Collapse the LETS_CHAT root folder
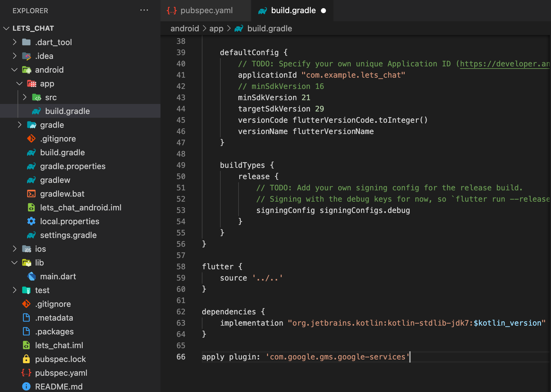551x392 pixels. (x=6, y=28)
